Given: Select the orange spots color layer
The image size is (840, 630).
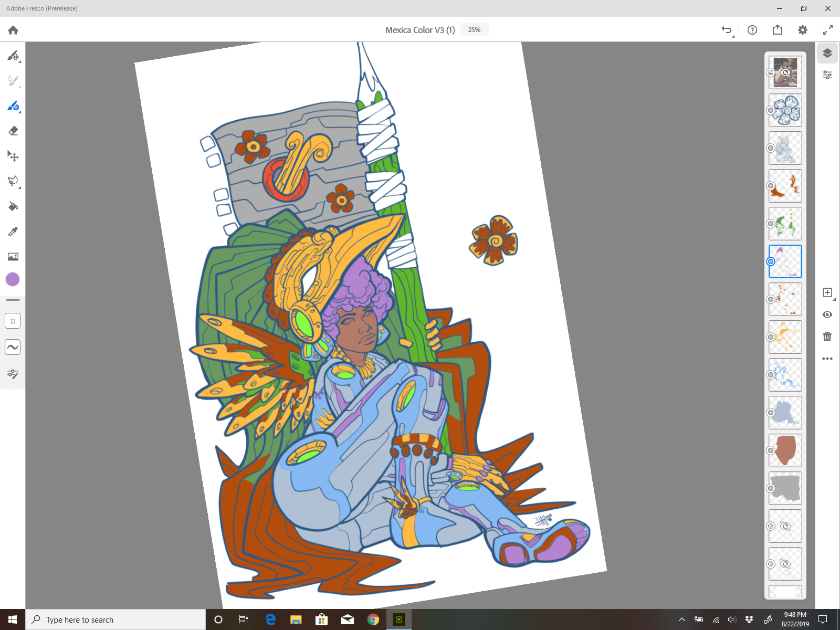Looking at the screenshot, I should coord(785,299).
